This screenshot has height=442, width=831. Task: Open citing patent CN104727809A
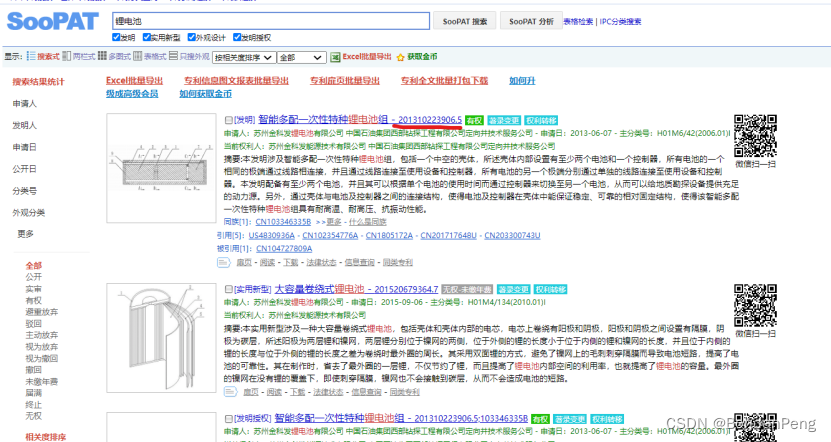284,249
